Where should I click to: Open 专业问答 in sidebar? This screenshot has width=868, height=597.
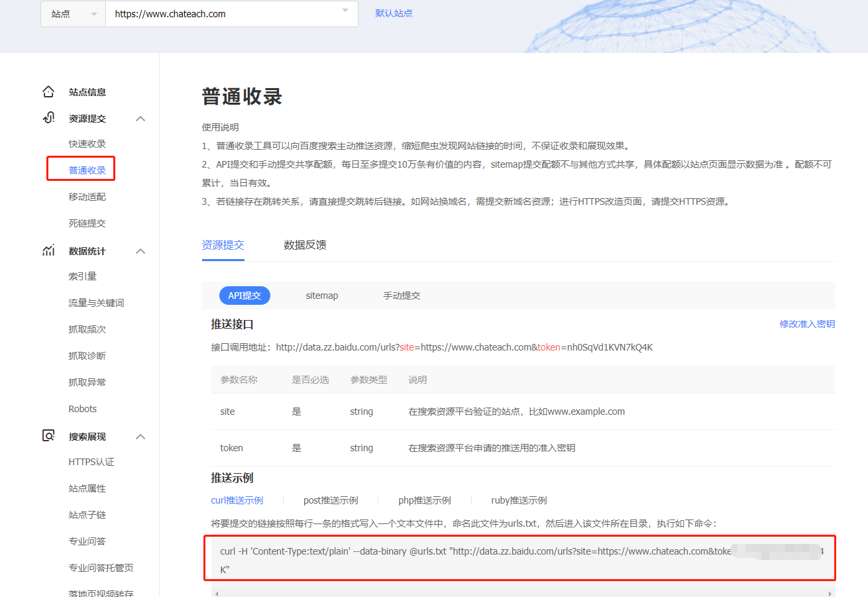(87, 541)
